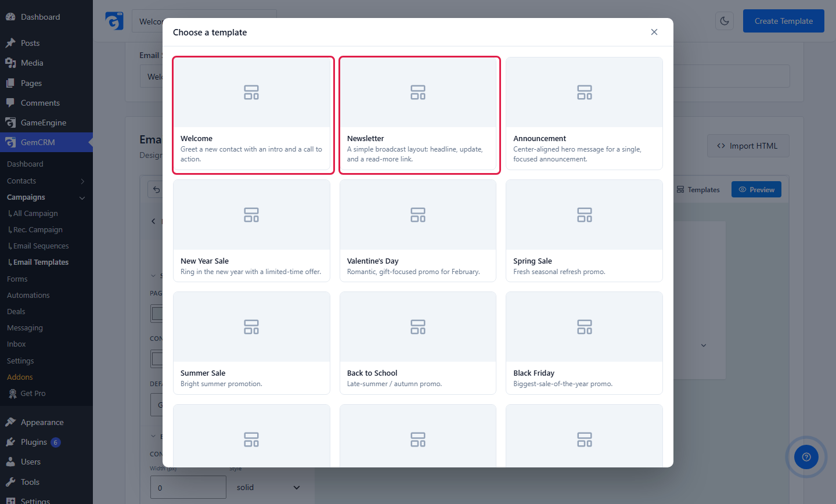836x504 pixels.
Task: Open the Posts menu
Action: click(46, 43)
